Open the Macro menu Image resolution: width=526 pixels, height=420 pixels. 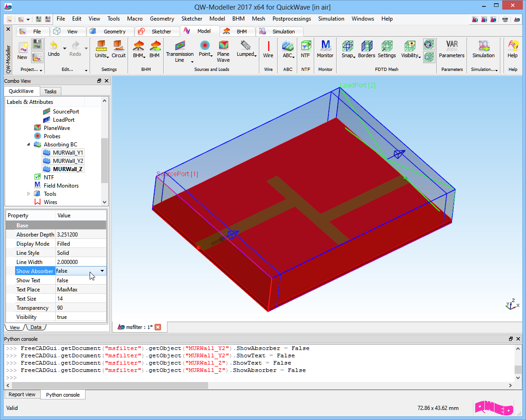point(134,19)
